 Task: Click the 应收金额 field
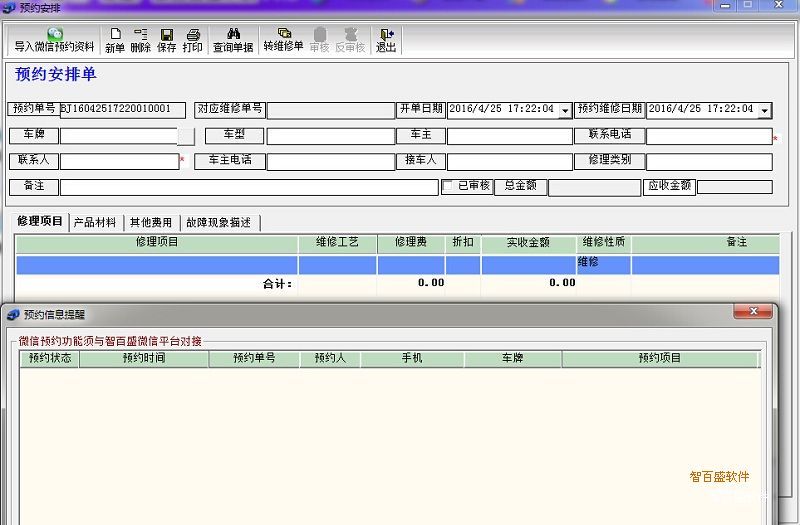735,187
